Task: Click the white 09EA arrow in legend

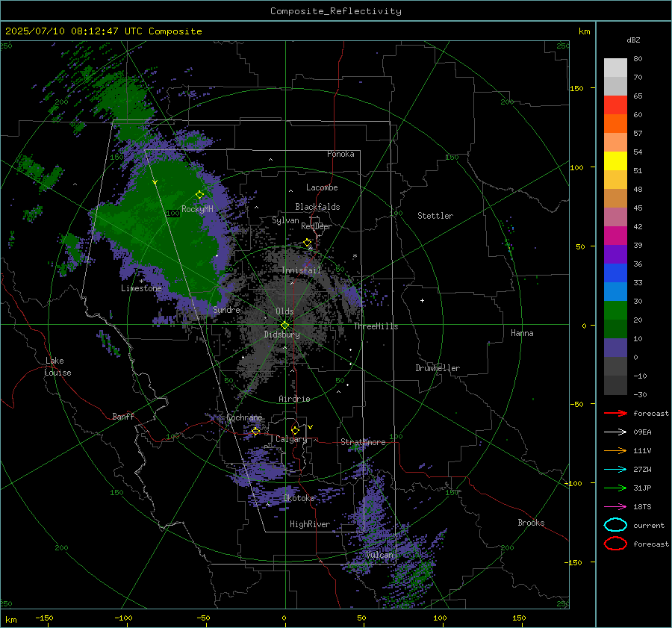Action: 615,432
